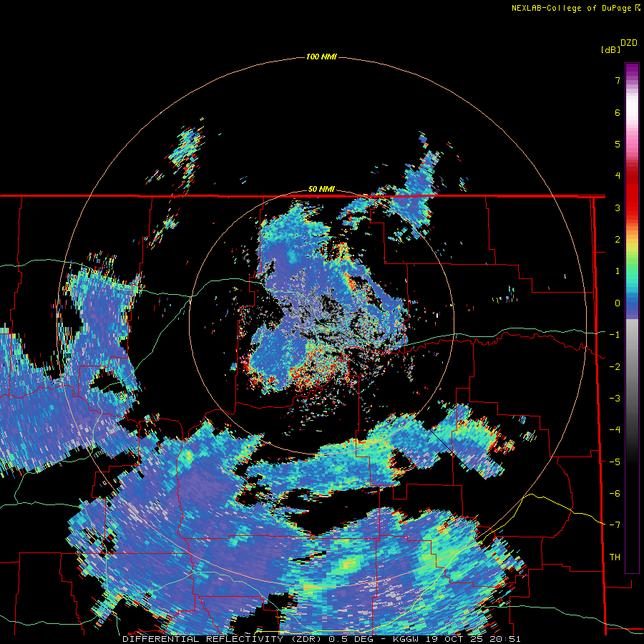The width and height of the screenshot is (644, 644).
Task: Click the 5 value on the color scale
Action: [618, 144]
